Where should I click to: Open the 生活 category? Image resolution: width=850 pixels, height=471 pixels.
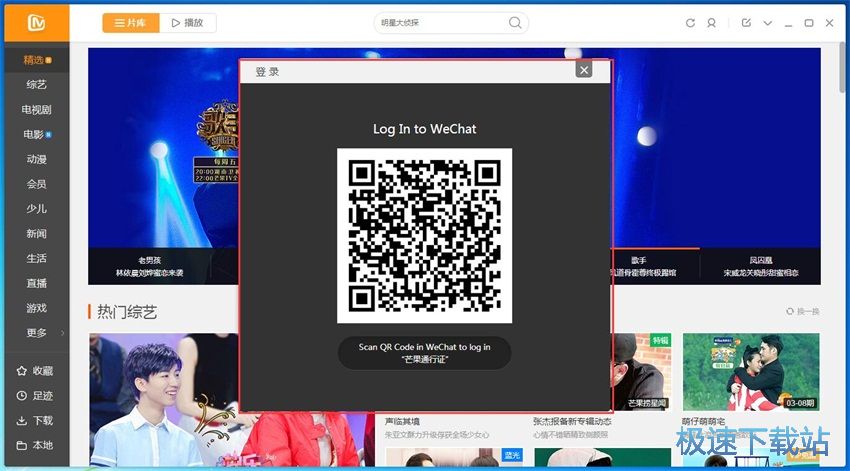pos(37,259)
